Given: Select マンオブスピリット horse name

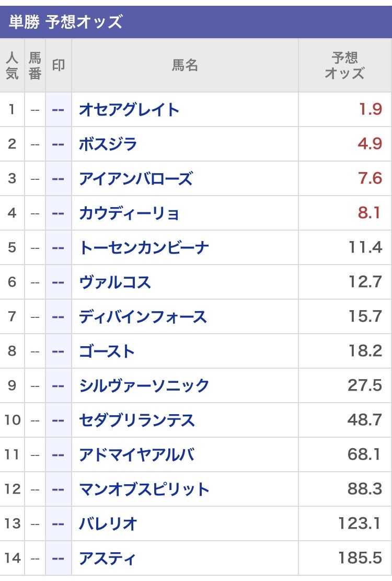Looking at the screenshot, I should click(144, 489).
